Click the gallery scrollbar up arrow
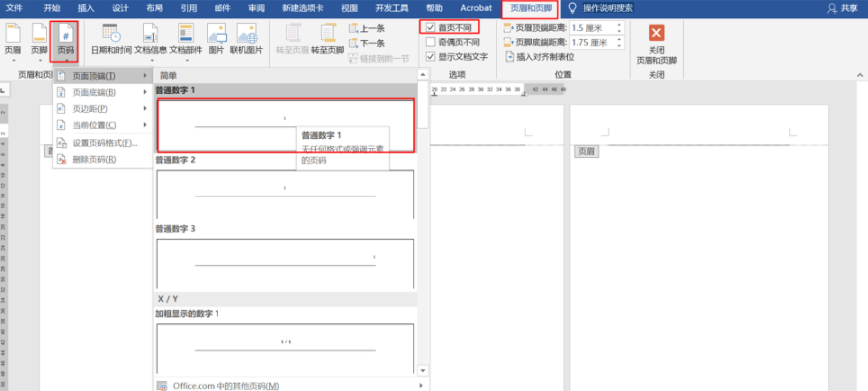Image resolution: width=868 pixels, height=391 pixels. coord(423,74)
